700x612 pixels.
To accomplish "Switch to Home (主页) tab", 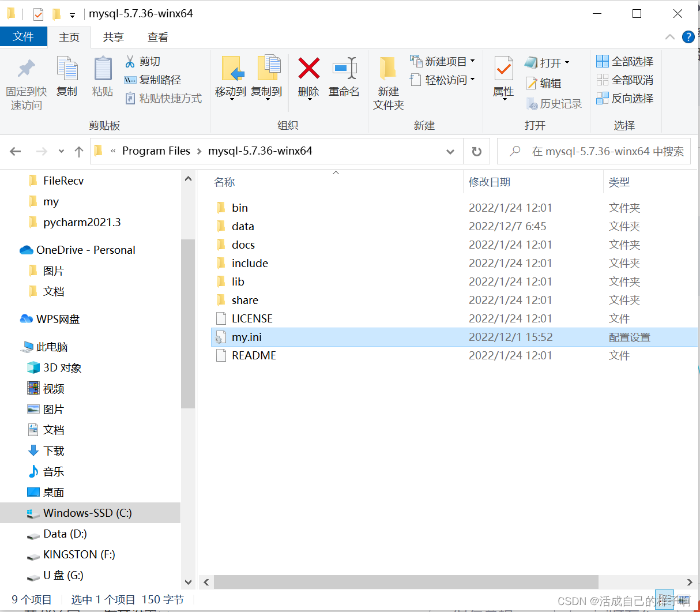I will click(69, 37).
